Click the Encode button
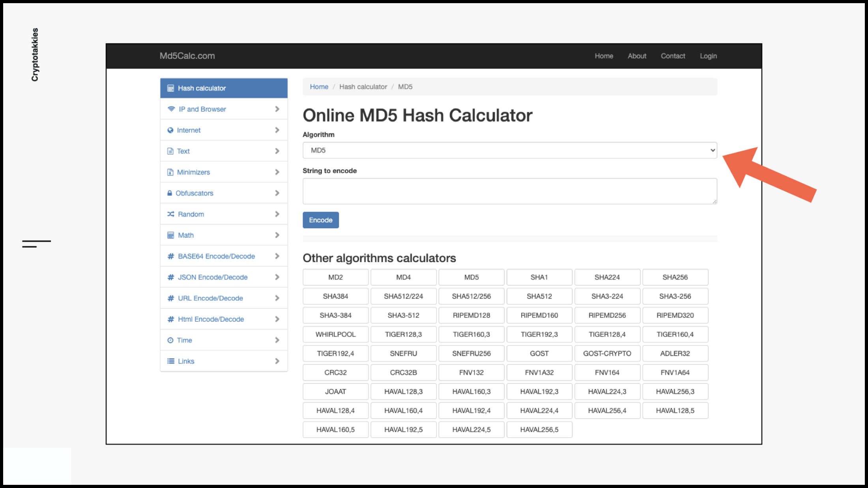Viewport: 868px width, 488px height. 321,219
